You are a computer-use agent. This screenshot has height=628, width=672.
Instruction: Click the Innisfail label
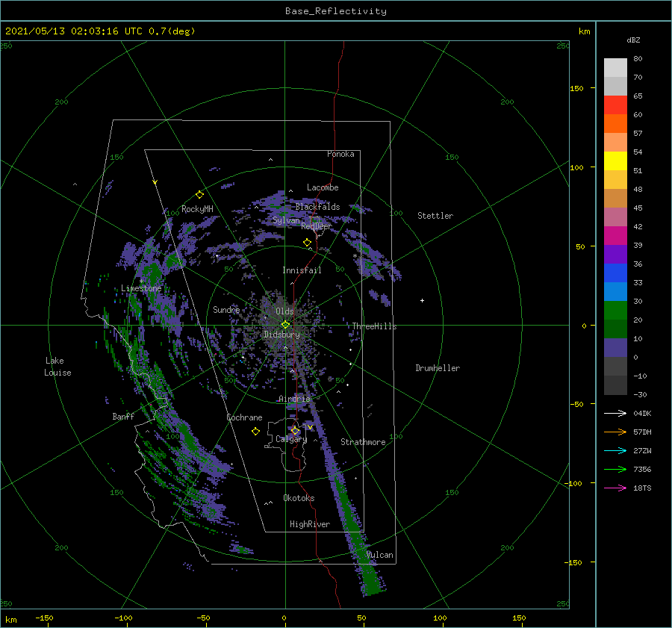click(302, 270)
